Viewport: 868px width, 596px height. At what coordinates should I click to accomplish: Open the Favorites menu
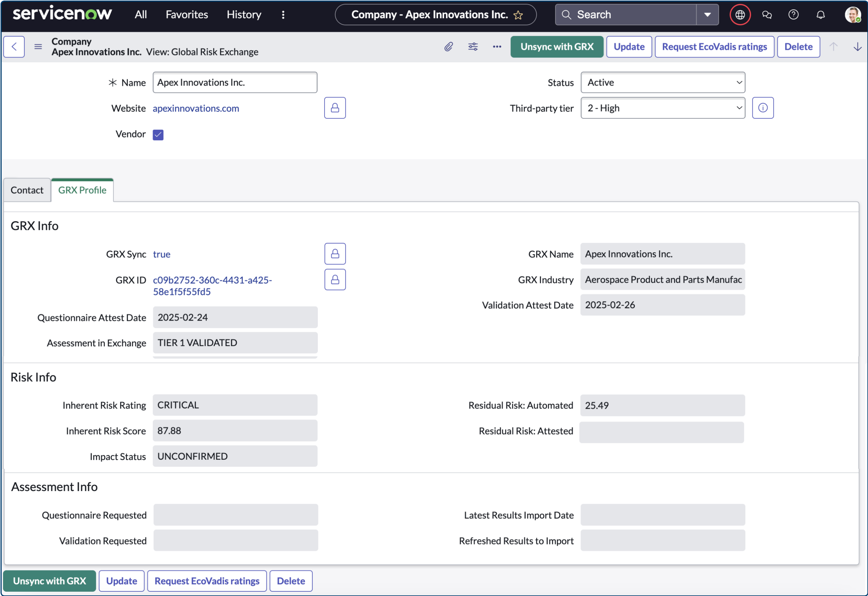[187, 14]
